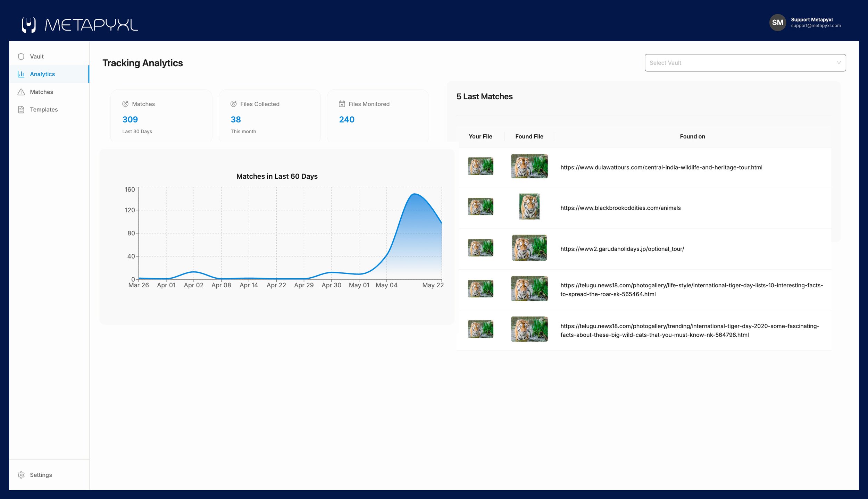The image size is (868, 499).
Task: Click the Settings gear icon
Action: click(x=21, y=475)
